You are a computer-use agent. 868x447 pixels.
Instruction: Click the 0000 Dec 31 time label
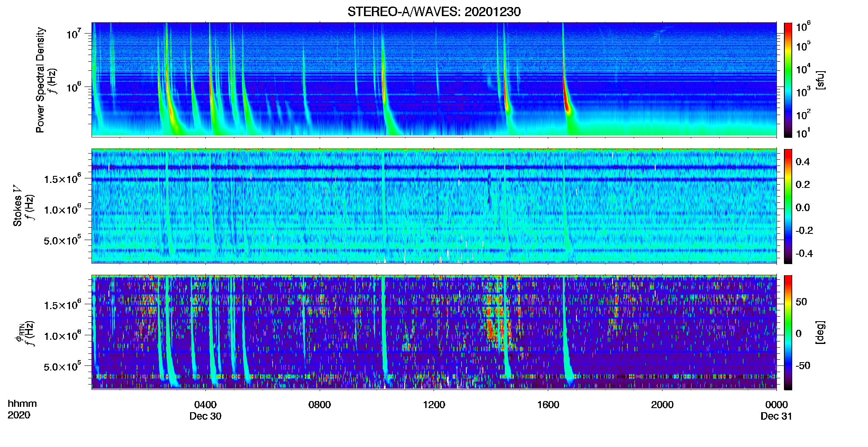coord(776,410)
